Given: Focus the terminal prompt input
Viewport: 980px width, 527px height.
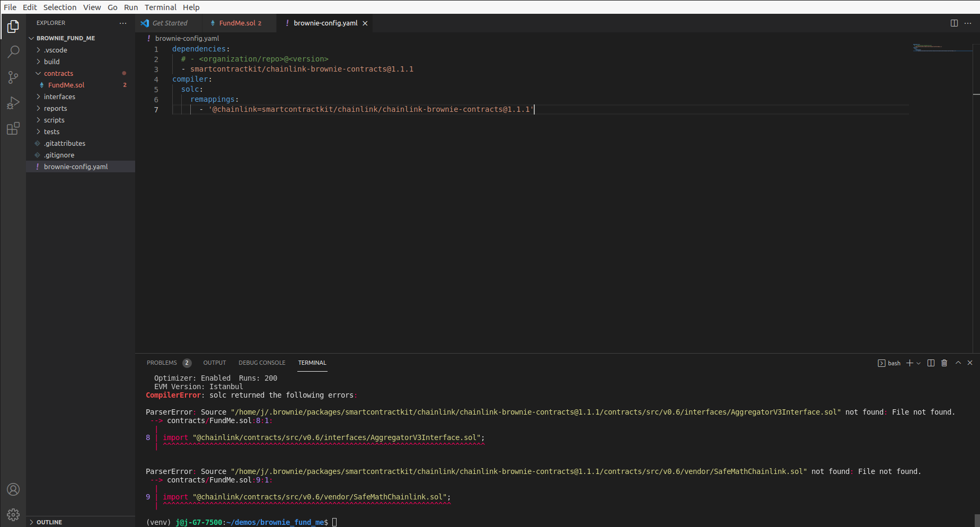Looking at the screenshot, I should (x=334, y=523).
